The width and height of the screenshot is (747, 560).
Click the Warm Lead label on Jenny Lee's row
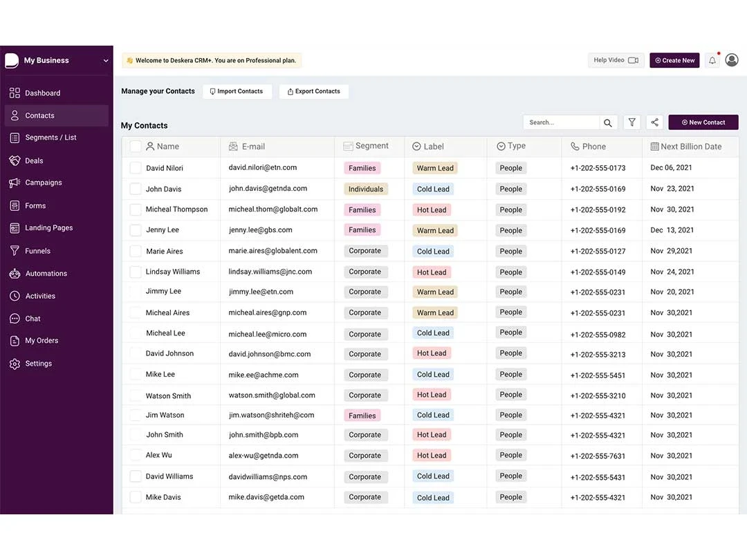(x=434, y=230)
